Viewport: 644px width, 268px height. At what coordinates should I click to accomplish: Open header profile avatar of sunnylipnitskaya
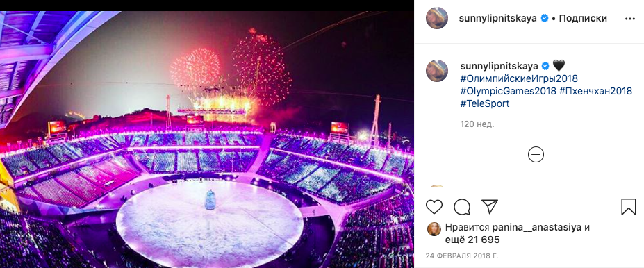click(x=437, y=19)
